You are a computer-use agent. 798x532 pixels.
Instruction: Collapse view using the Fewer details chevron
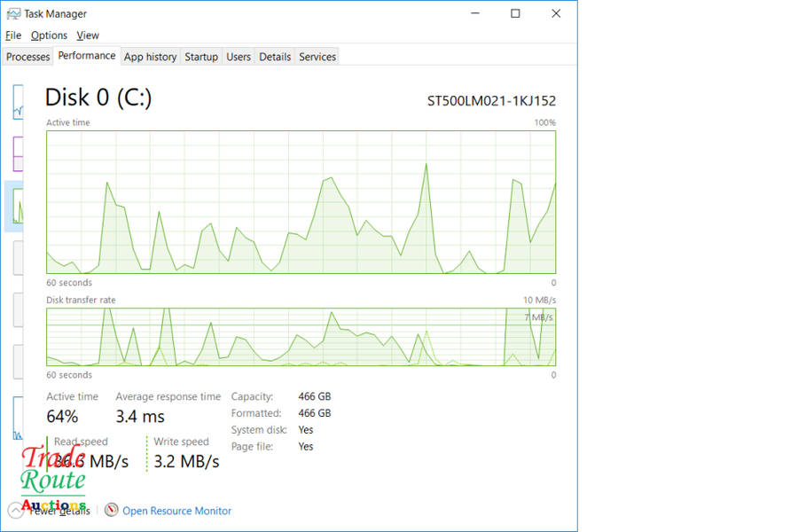[x=15, y=511]
